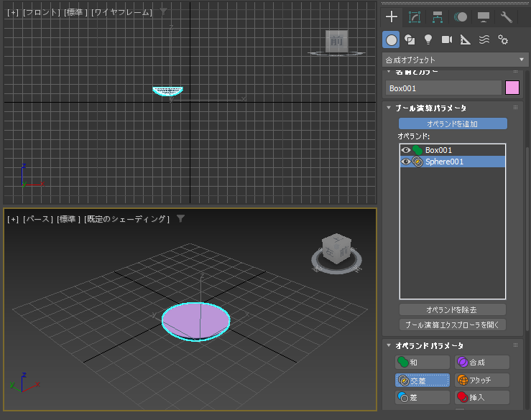Set operation to 合成 (merge)
This screenshot has width=531, height=420.
pyautogui.click(x=482, y=362)
